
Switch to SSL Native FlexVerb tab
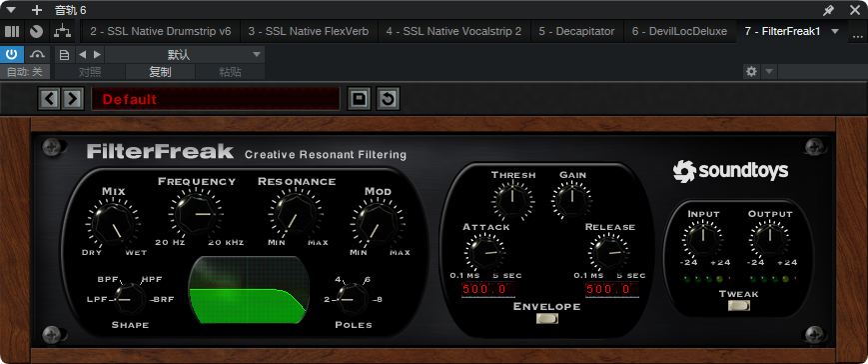pos(309,32)
